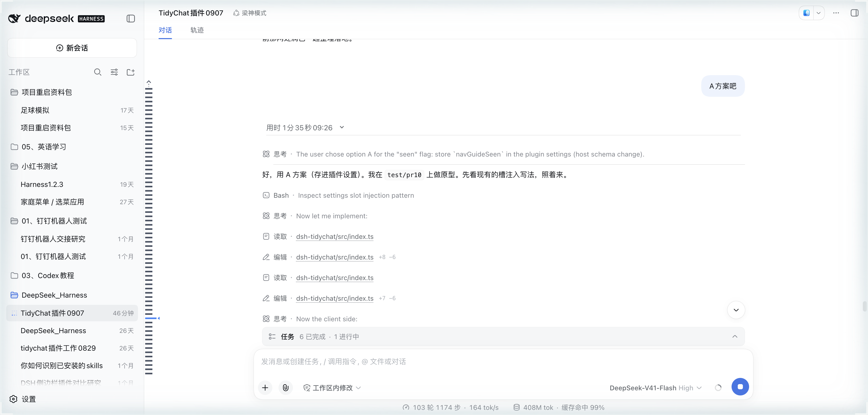
Task: Open the +8 −6 编辑 index.ts link
Action: click(335, 257)
